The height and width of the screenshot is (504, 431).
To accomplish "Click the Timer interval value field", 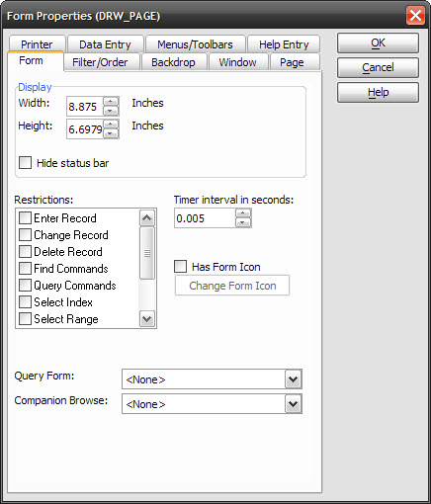I will tap(205, 218).
